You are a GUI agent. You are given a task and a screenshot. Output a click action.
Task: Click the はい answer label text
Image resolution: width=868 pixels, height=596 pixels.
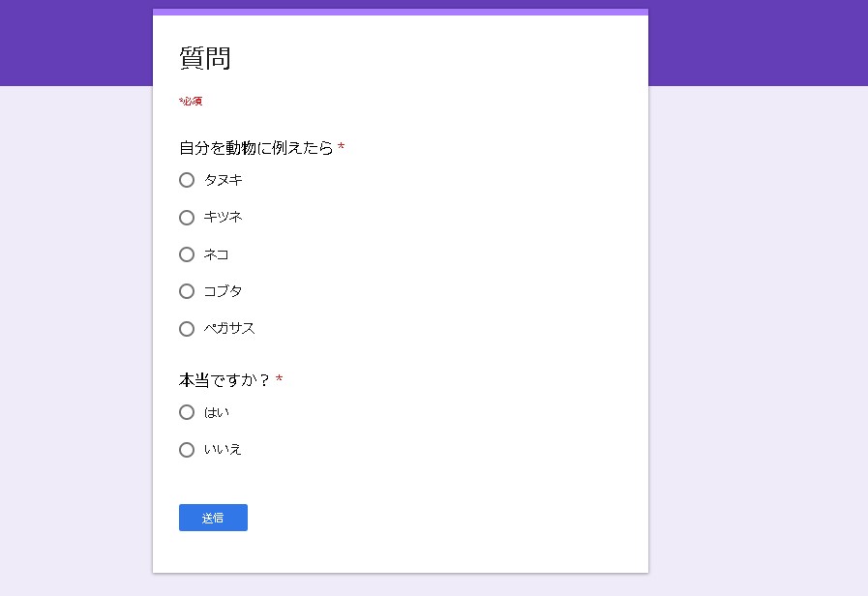[x=216, y=412]
